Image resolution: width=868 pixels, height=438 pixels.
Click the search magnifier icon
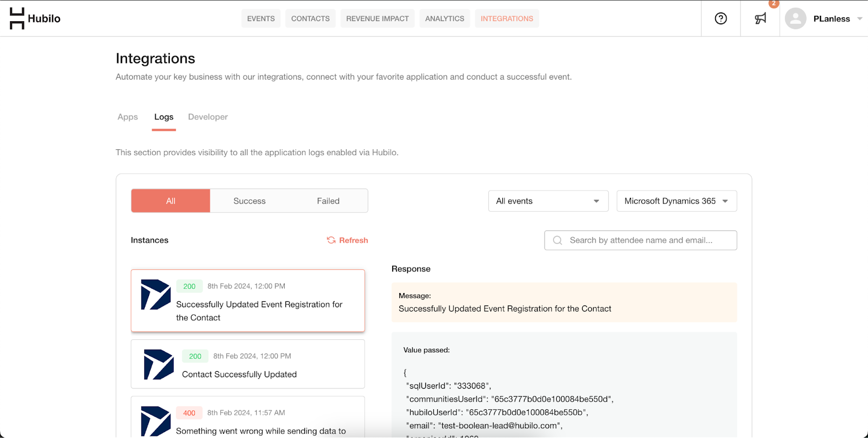557,240
